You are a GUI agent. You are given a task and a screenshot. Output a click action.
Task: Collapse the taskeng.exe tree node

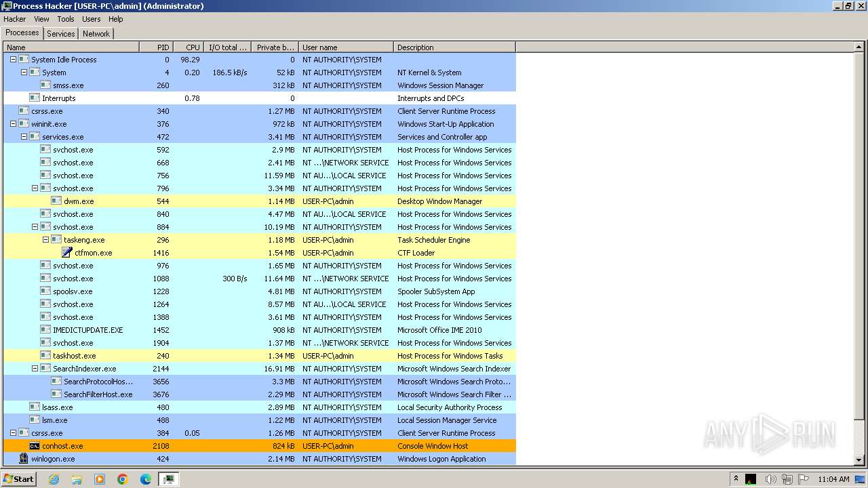point(45,240)
